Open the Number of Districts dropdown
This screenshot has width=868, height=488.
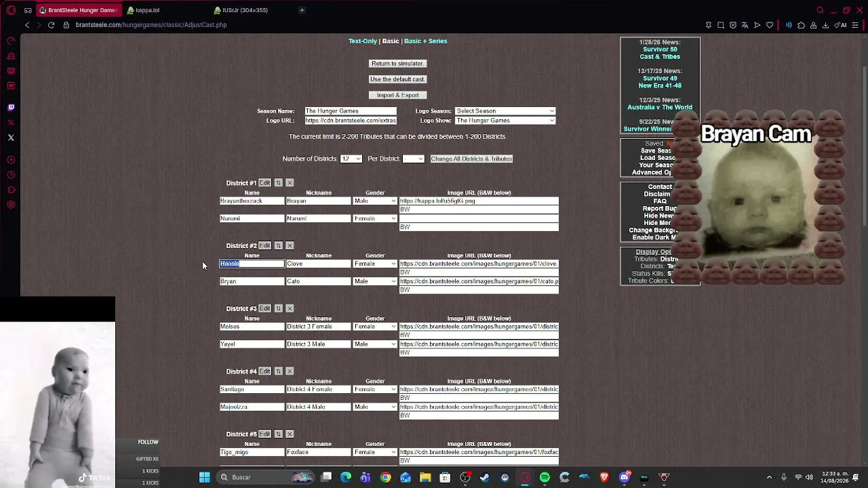tap(351, 159)
